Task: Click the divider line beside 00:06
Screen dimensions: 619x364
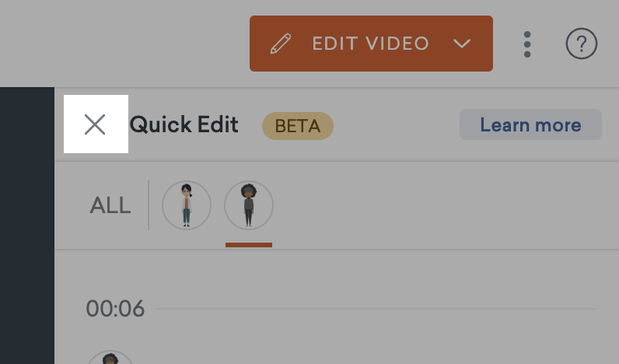Action: (x=376, y=309)
